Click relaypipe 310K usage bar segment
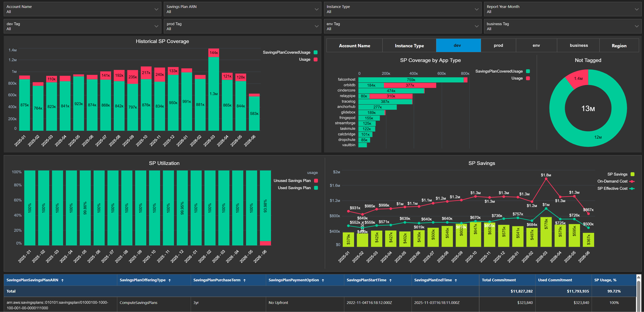The height and width of the screenshot is (312, 644). pos(391,96)
